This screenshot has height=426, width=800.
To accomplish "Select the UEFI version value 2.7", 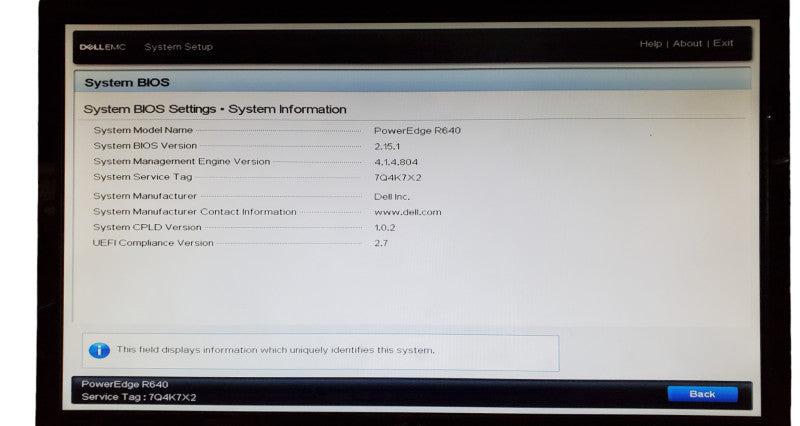I will click(381, 243).
